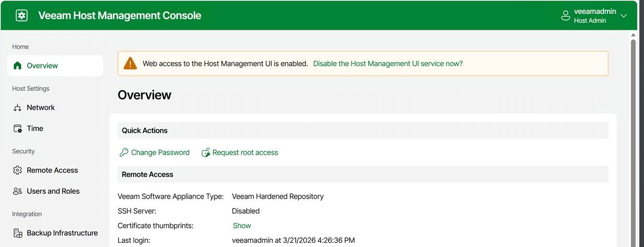This screenshot has height=247, width=644.
Task: Show the certificate thumbprints
Action: click(242, 226)
